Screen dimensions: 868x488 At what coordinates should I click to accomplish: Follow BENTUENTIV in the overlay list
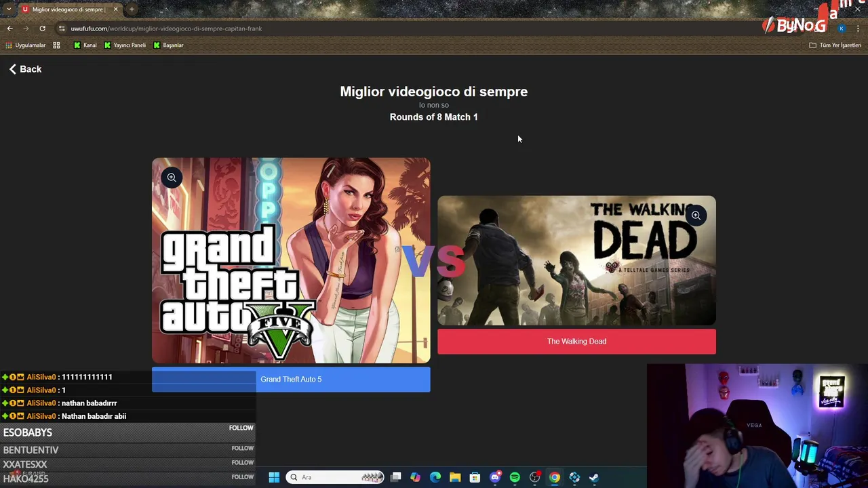[242, 448]
